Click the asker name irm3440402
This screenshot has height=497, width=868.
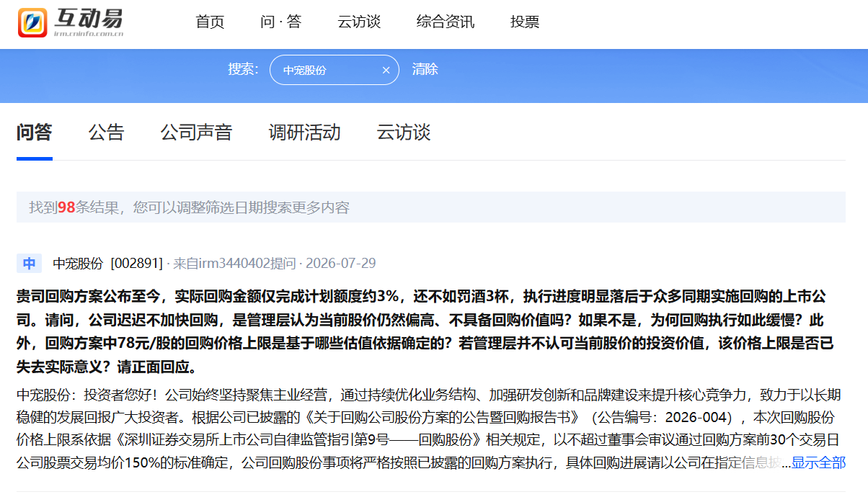234,264
